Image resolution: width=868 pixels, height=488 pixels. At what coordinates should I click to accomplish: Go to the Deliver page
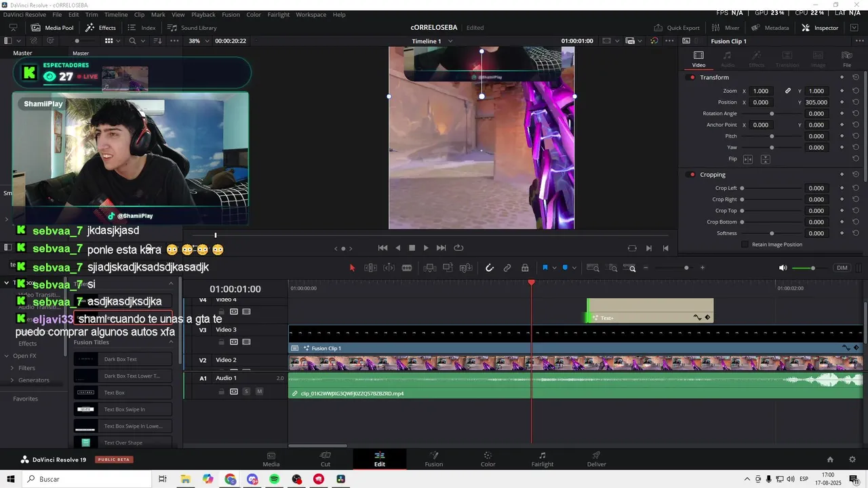(x=596, y=459)
